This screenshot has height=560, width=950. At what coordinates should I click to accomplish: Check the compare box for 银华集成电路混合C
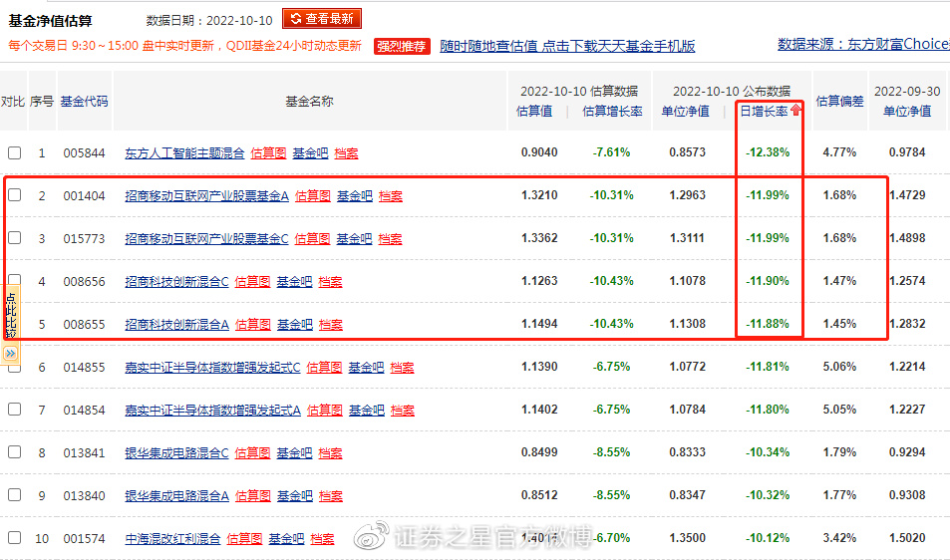(x=15, y=452)
